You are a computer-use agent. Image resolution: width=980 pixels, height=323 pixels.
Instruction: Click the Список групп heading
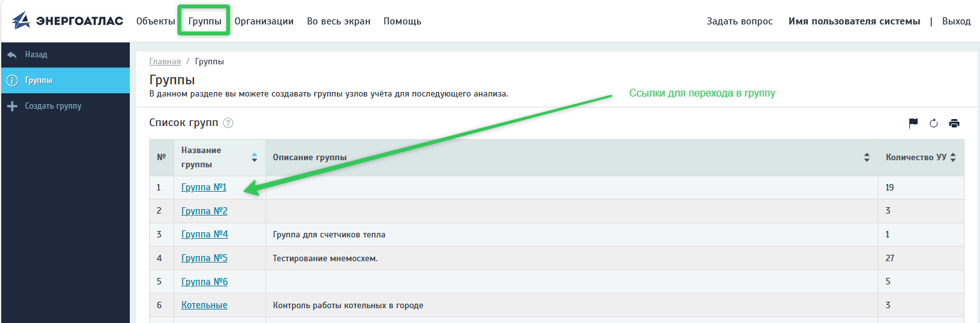(183, 122)
